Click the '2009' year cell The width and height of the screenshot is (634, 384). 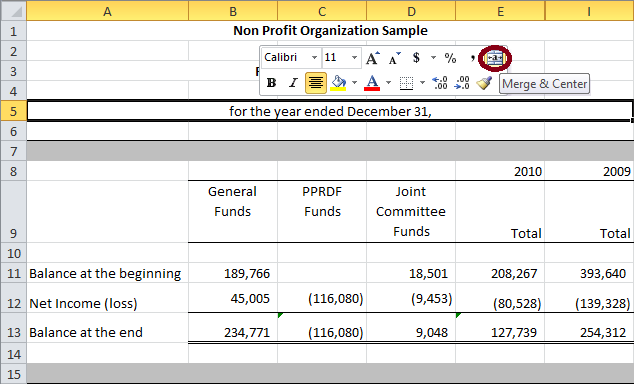pyautogui.click(x=590, y=171)
